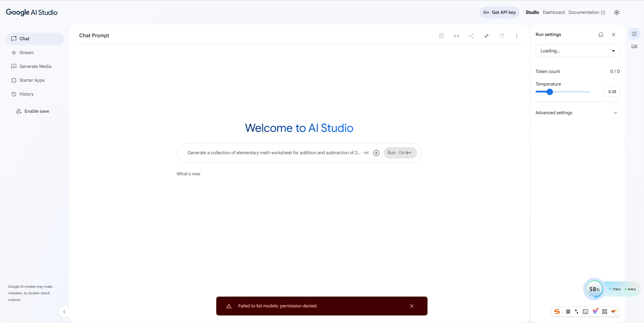Click the add media plus icon
Viewport: 644px width, 323px height.
(x=376, y=153)
